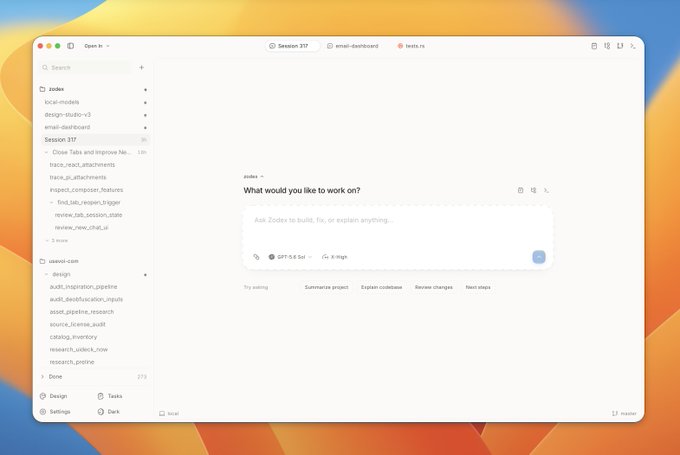Switch to the tests.rs tab
The width and height of the screenshot is (680, 455).
411,46
